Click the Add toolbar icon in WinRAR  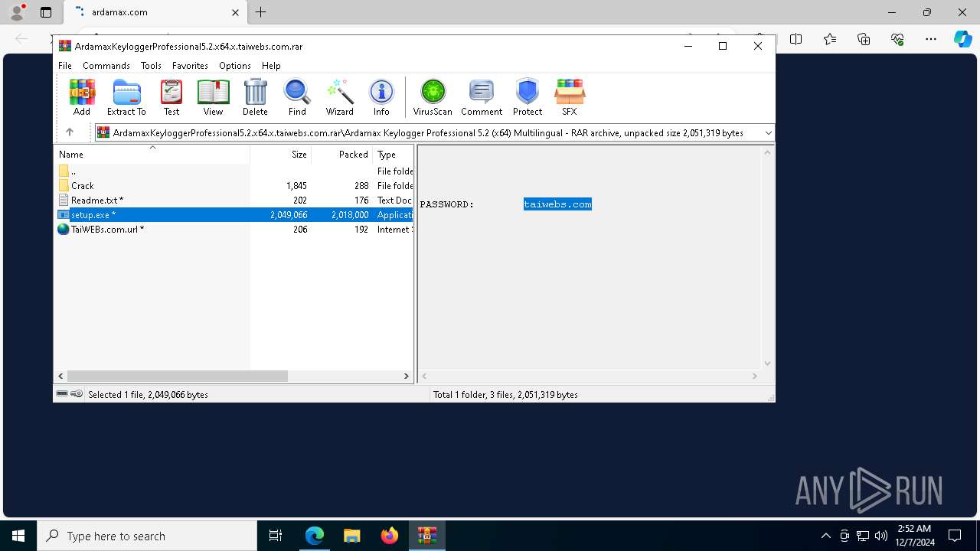click(82, 97)
